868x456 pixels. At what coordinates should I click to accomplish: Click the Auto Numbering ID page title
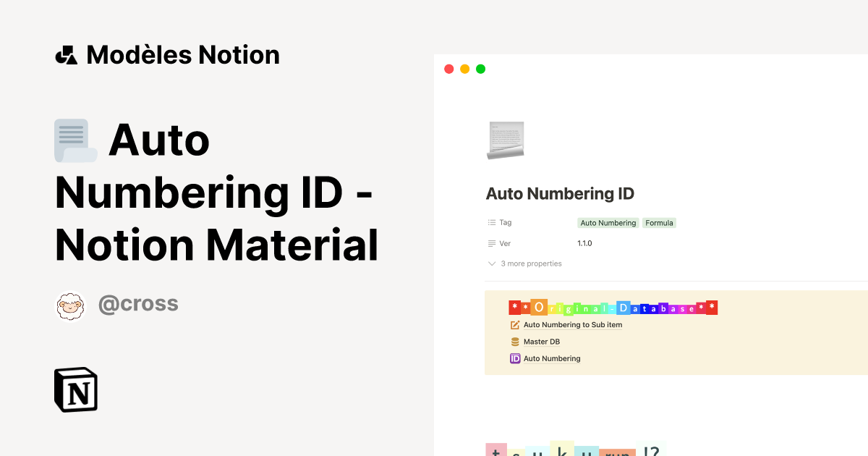coord(560,193)
